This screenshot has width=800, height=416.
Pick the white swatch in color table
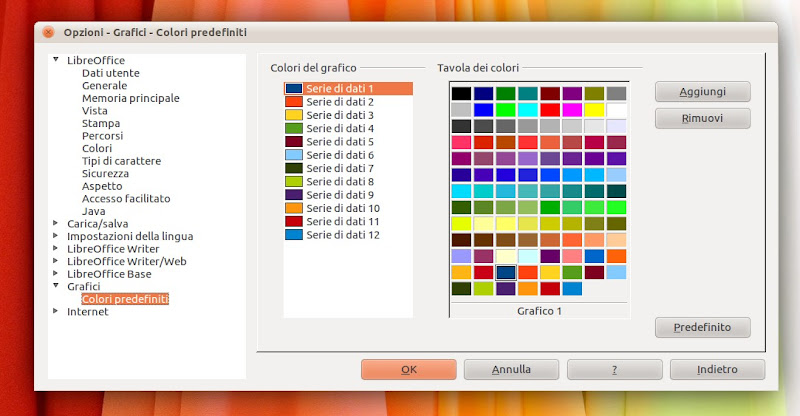pos(616,110)
